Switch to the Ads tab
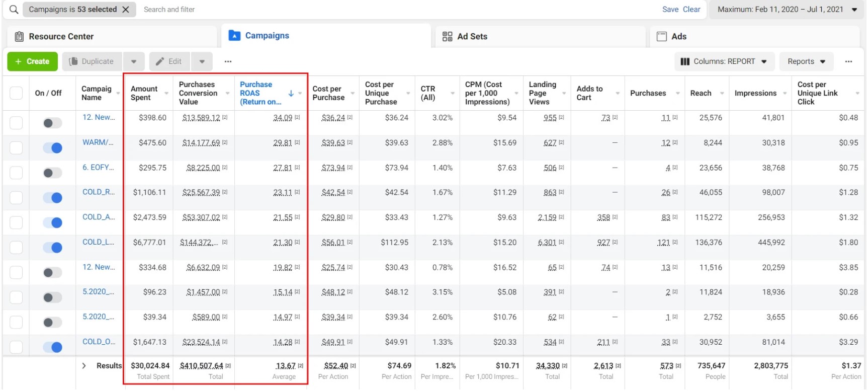Viewport: 868px width, 392px height. click(x=678, y=36)
